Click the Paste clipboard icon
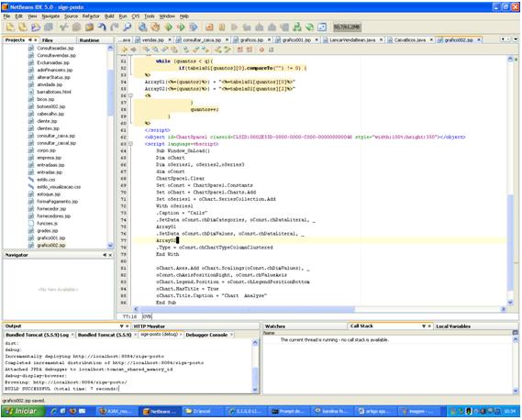 click(x=89, y=28)
